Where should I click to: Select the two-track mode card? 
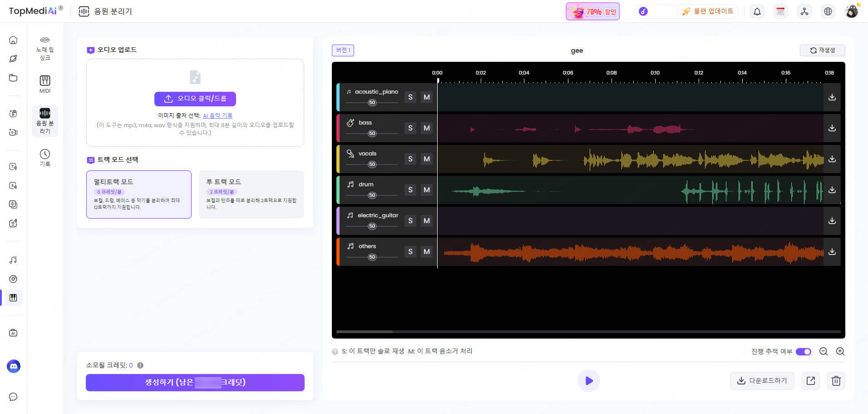pos(251,194)
